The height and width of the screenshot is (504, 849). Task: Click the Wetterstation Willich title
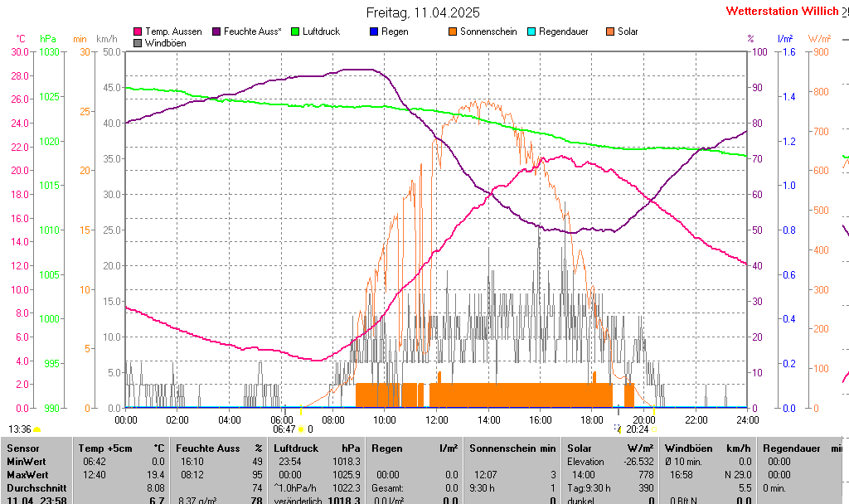782,12
